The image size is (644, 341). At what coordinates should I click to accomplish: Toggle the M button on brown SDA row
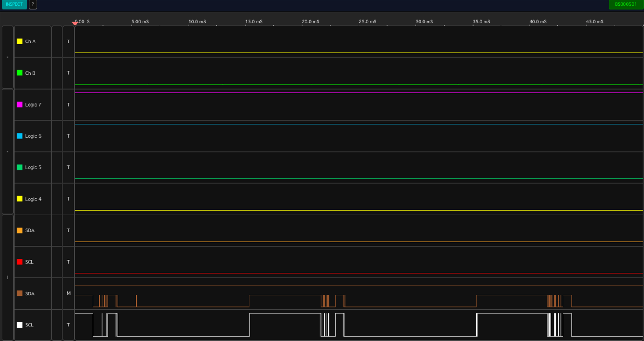tap(69, 293)
